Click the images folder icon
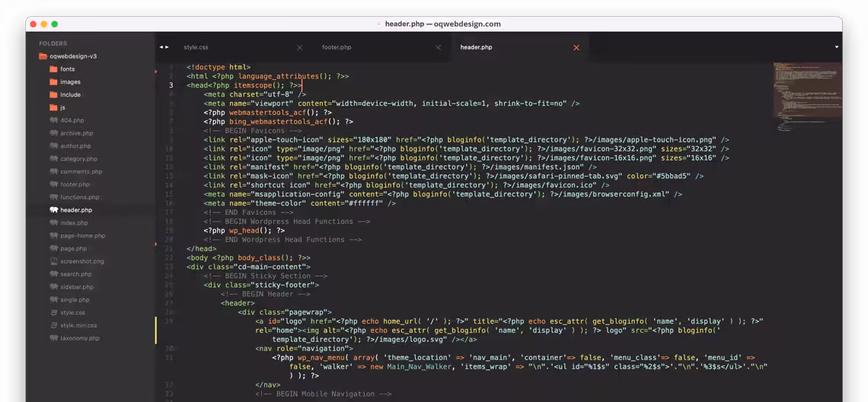868x402 pixels. coord(53,82)
